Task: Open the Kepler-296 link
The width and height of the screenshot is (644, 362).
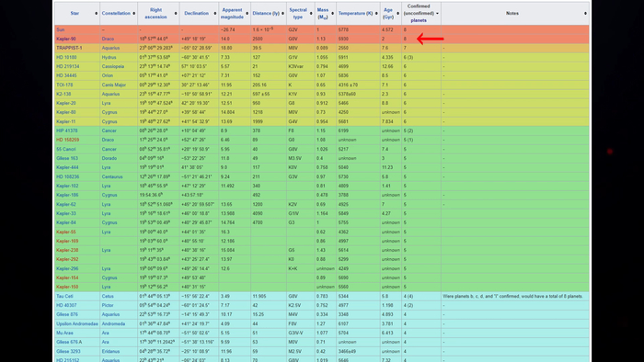Action: 67,268
